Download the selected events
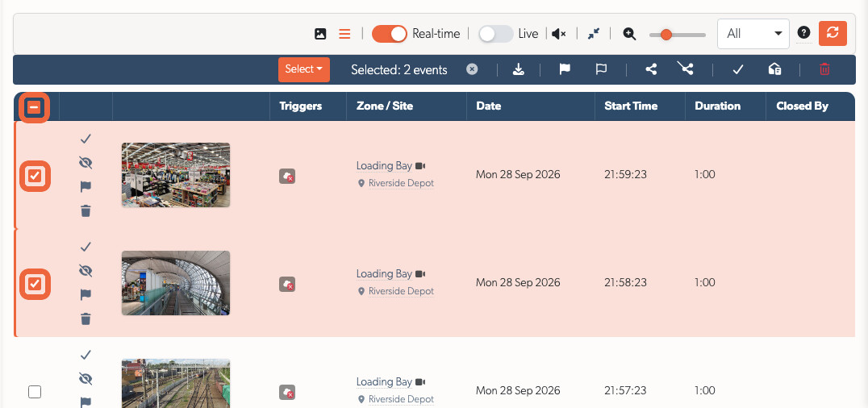 518,69
